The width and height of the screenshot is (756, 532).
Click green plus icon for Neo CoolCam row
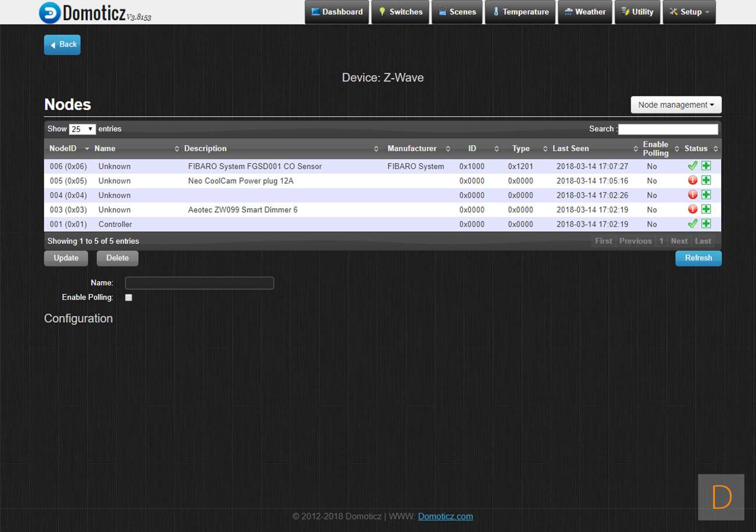pos(706,180)
